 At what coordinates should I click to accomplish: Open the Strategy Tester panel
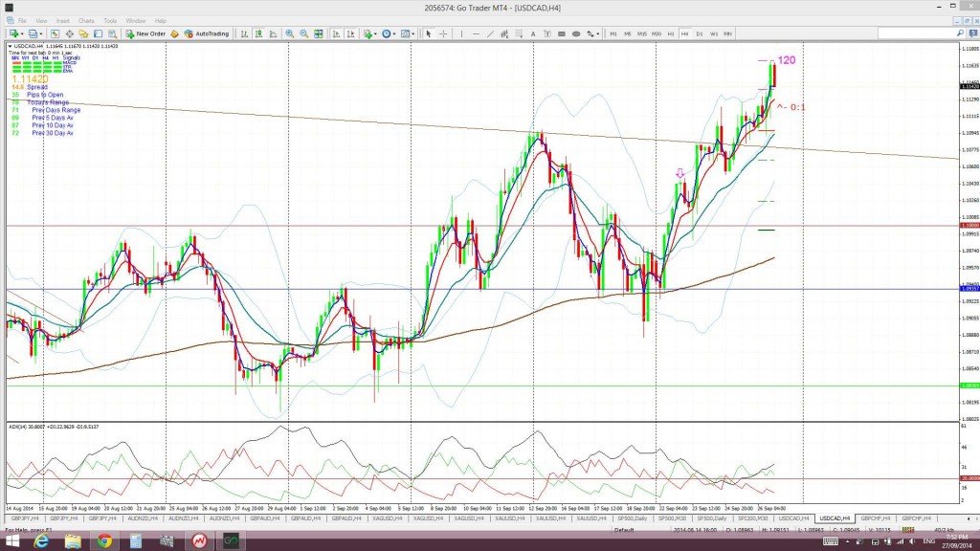point(113,33)
